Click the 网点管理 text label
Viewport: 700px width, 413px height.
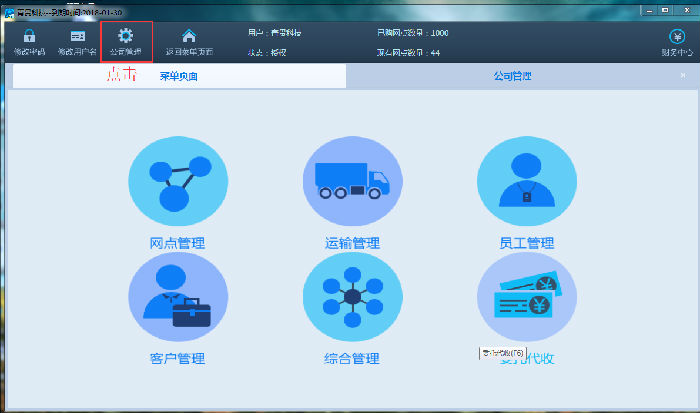[x=177, y=243]
